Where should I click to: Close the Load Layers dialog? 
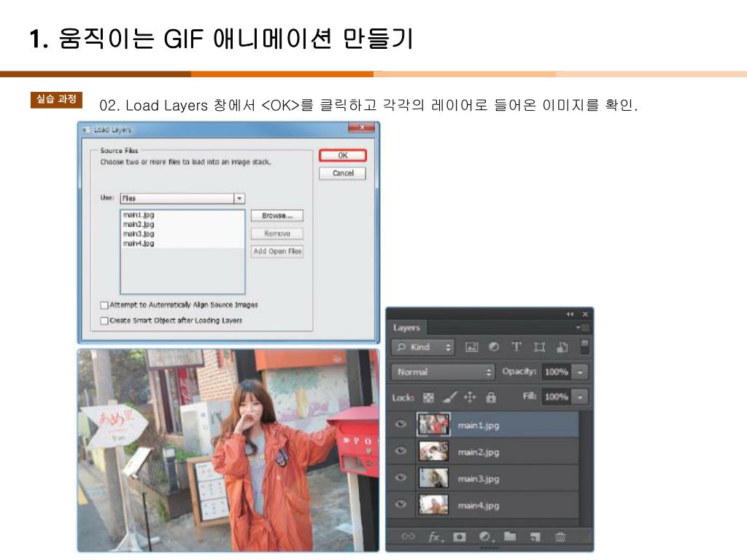(362, 128)
